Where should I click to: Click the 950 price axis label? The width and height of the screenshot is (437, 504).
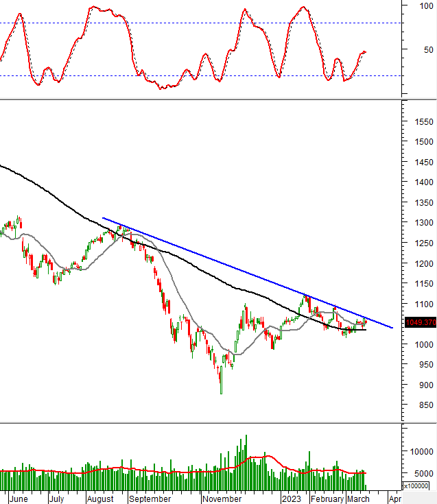pos(426,365)
